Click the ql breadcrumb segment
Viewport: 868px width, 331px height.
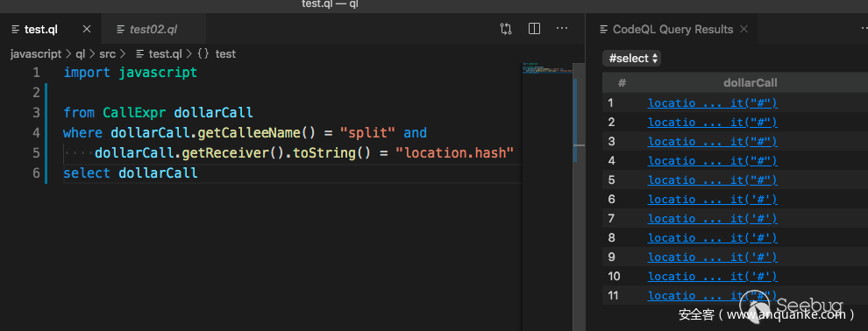(81, 54)
